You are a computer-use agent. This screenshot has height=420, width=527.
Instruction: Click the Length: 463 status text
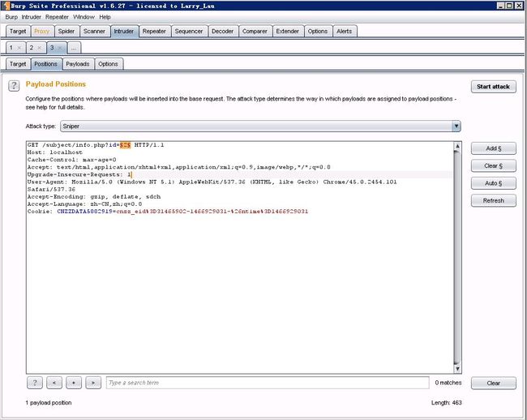447,402
